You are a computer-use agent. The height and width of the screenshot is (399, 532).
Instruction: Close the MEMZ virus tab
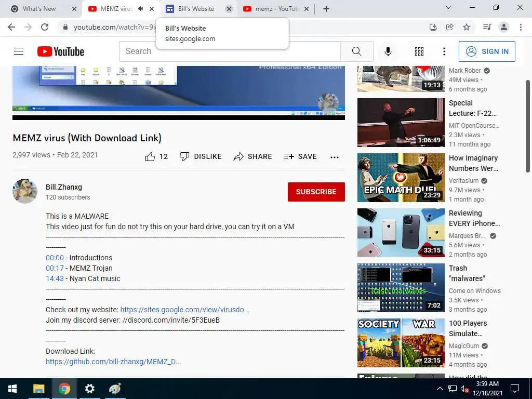pos(152,9)
